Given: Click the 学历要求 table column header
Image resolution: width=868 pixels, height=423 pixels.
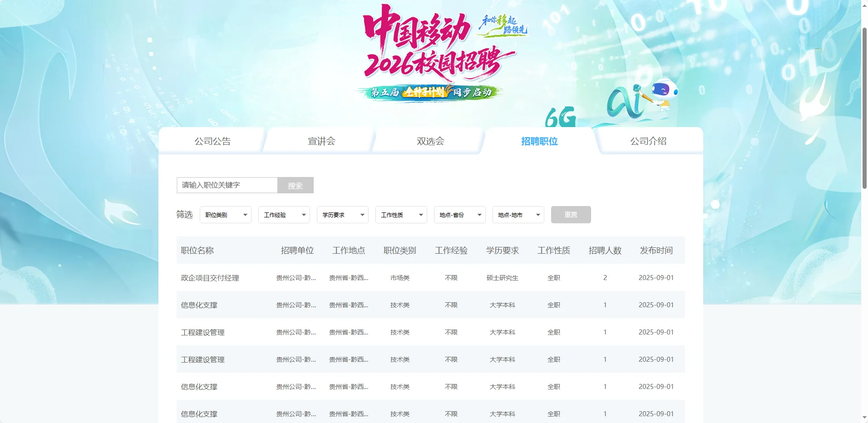Looking at the screenshot, I should pos(503,251).
